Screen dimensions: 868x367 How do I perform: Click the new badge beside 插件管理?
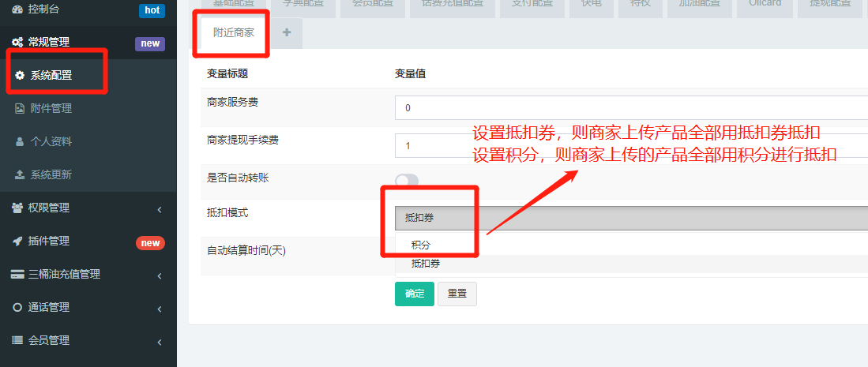click(x=150, y=242)
